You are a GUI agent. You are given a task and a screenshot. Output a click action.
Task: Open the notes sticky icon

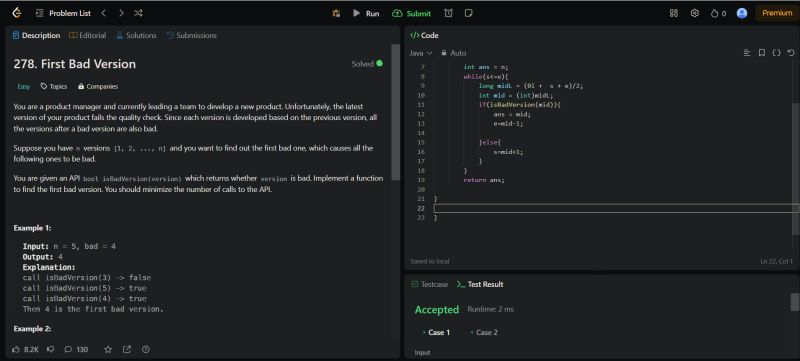pos(468,13)
